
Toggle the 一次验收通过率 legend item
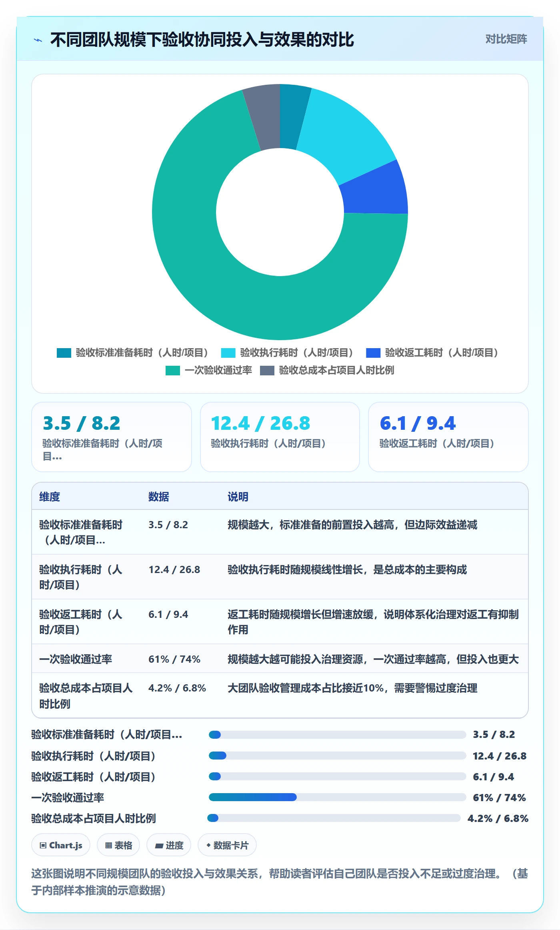click(x=209, y=370)
